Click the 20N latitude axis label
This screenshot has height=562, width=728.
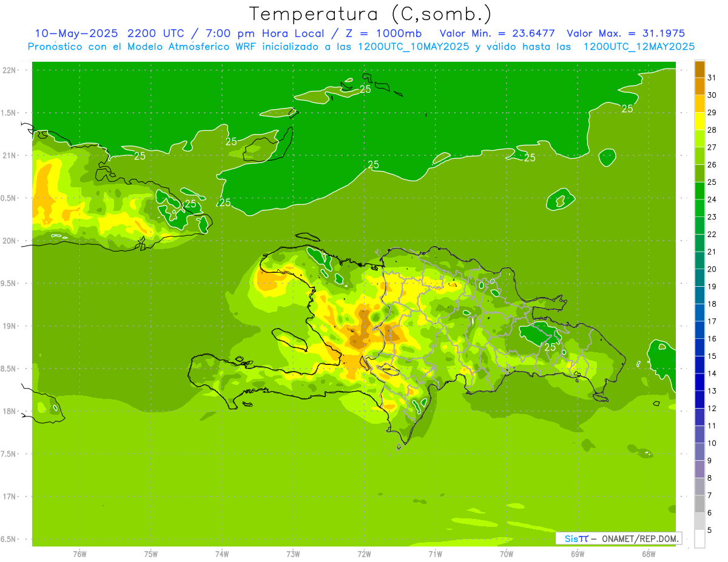tap(9, 241)
